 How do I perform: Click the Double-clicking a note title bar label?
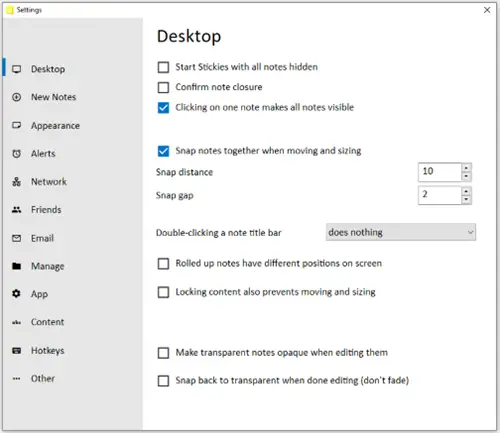pyautogui.click(x=219, y=232)
